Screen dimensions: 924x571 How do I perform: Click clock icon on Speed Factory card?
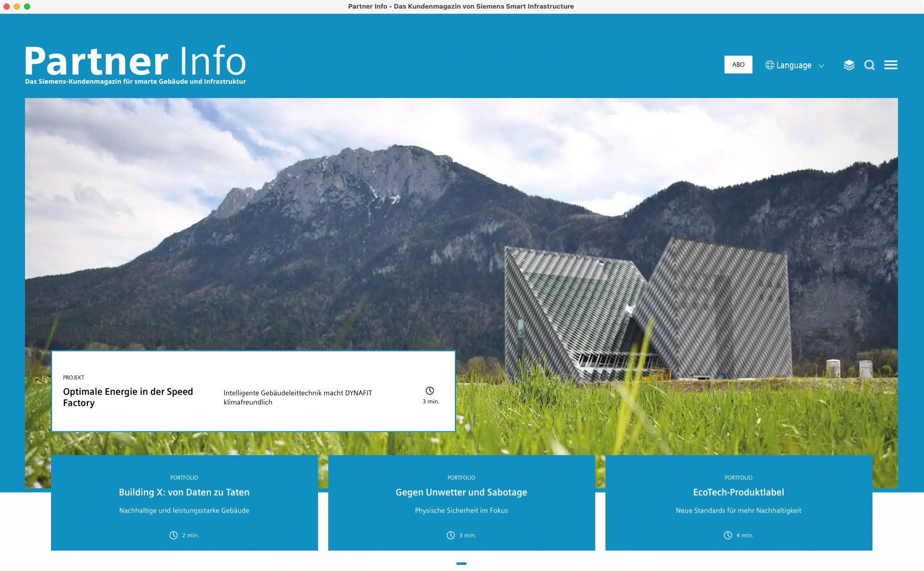click(x=430, y=391)
